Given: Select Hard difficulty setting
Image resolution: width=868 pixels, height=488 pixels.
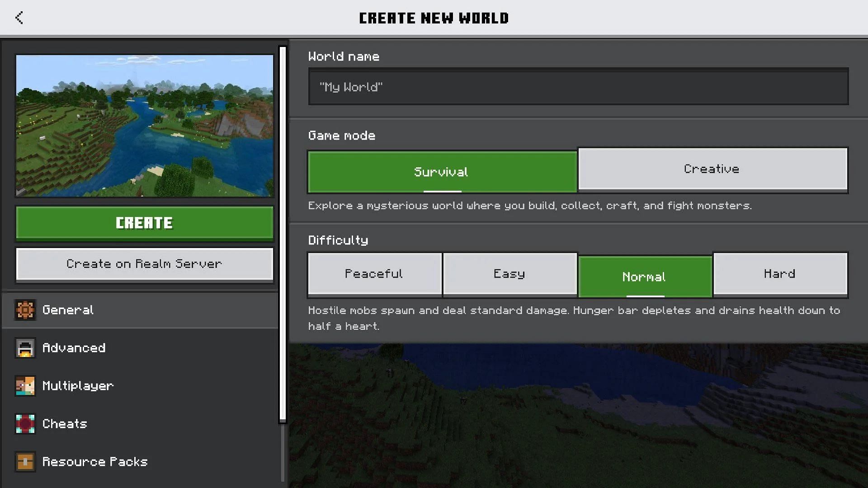Looking at the screenshot, I should (780, 273).
